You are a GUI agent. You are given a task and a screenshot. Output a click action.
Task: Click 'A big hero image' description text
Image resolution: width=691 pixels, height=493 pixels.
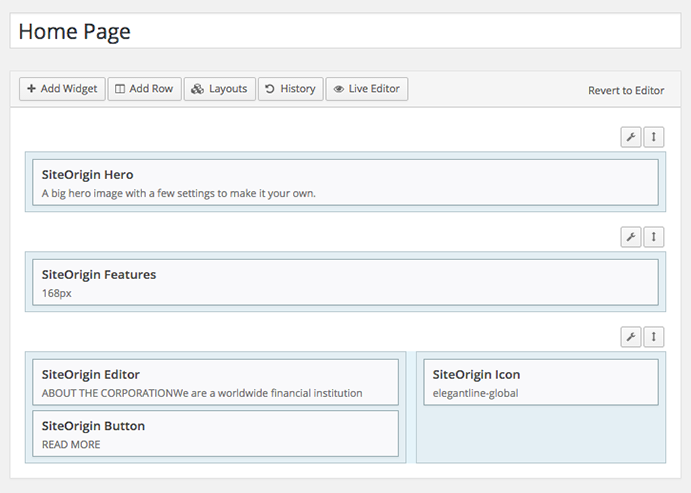coord(178,193)
